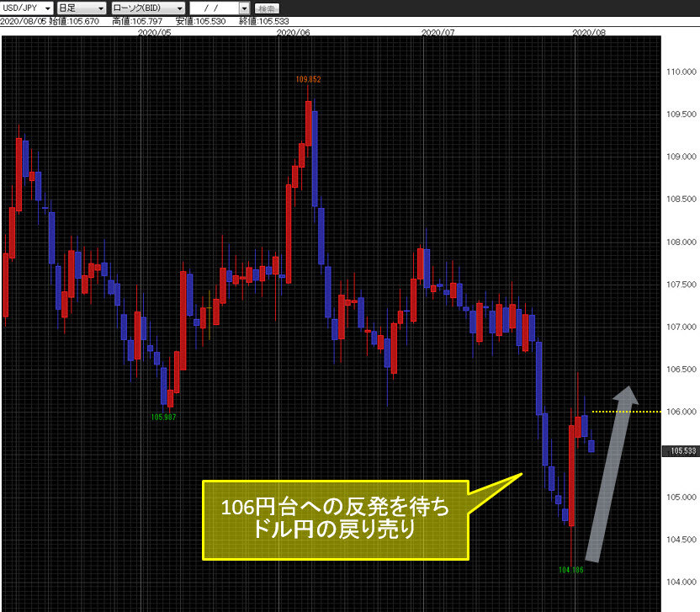Click the 2020/06 month label on the time axis

tap(294, 32)
